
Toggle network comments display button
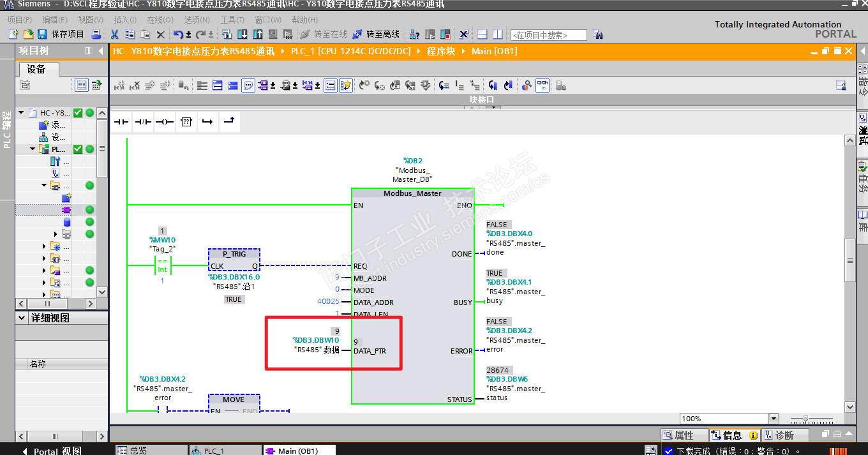coord(248,86)
